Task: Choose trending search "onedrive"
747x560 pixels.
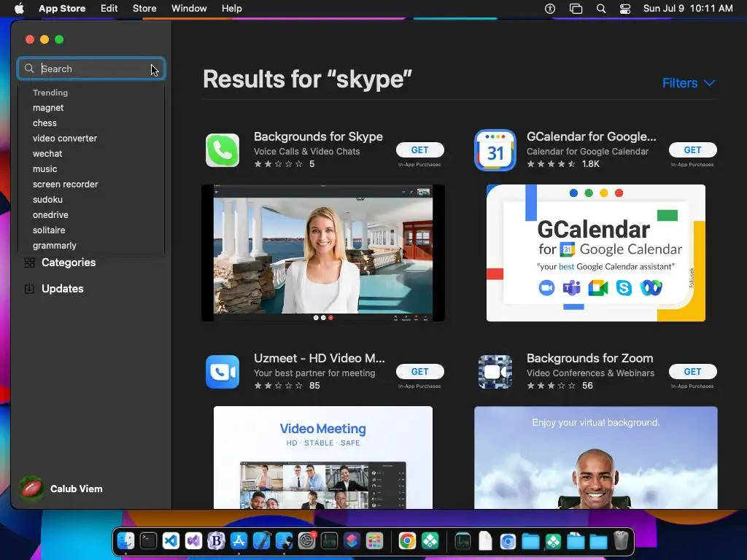Action: 50,215
